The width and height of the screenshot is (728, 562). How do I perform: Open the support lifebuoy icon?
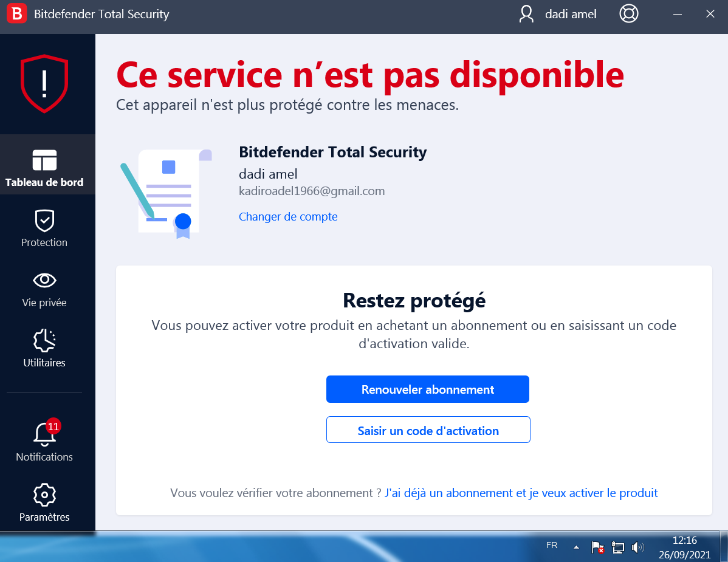[628, 14]
